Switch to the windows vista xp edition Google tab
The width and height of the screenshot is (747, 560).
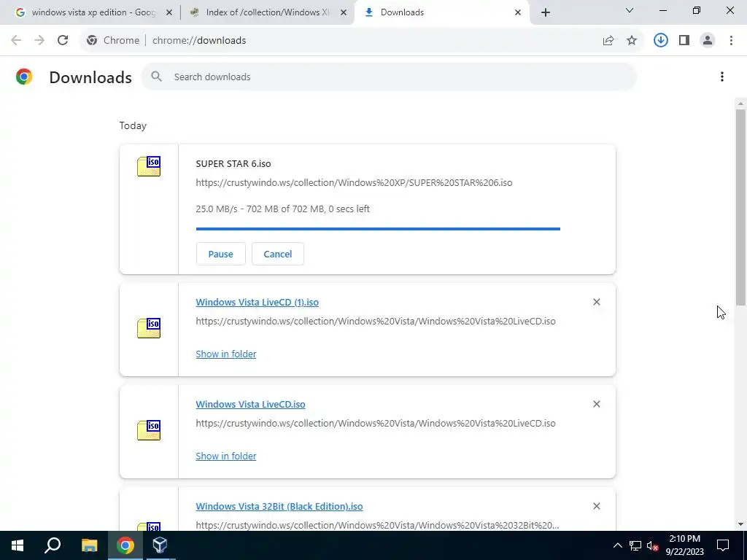(x=94, y=12)
